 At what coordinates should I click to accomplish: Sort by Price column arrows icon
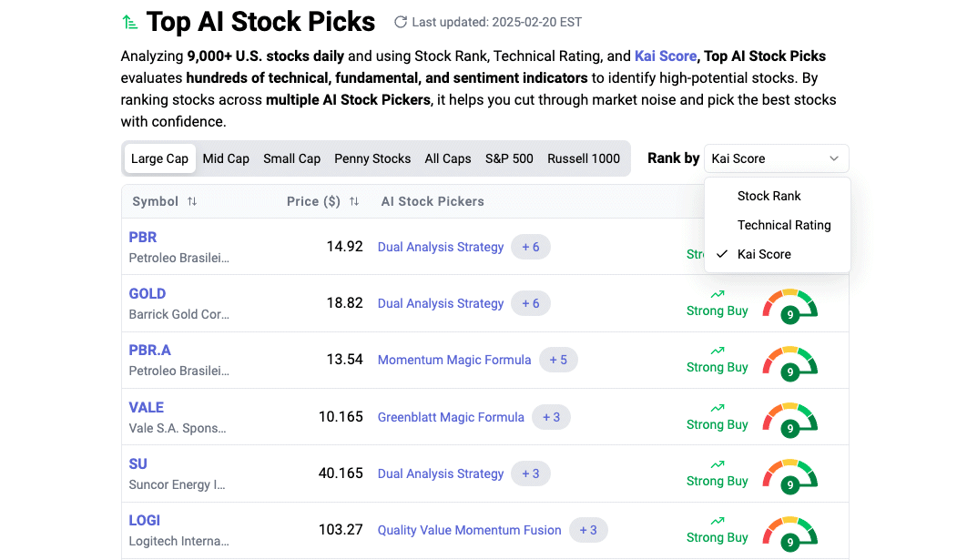click(x=354, y=201)
